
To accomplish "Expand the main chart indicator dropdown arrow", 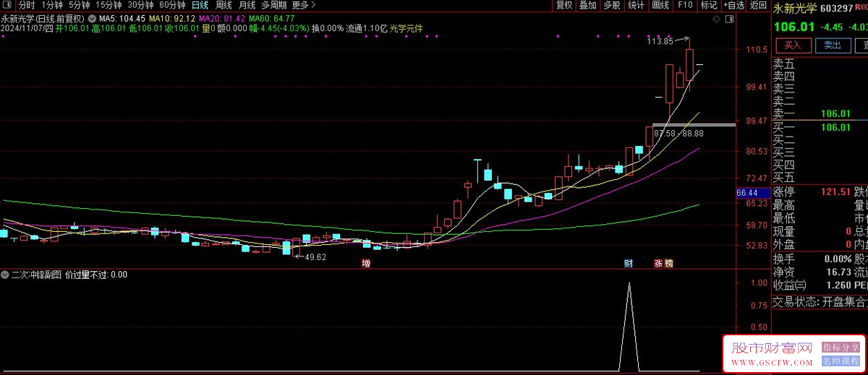I will (92, 17).
